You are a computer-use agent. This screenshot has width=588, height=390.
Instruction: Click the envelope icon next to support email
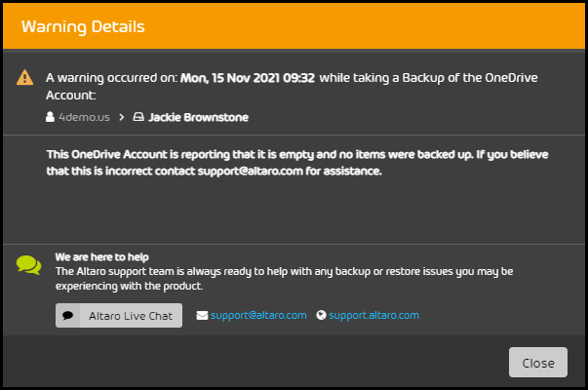(202, 315)
